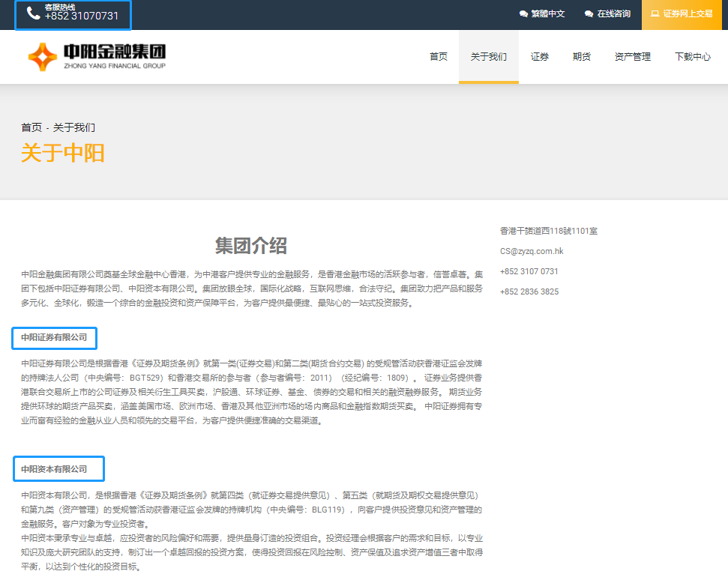Screen dimensions: 728x586
Task: Open the 首页 navigation menu item
Action: (439, 57)
